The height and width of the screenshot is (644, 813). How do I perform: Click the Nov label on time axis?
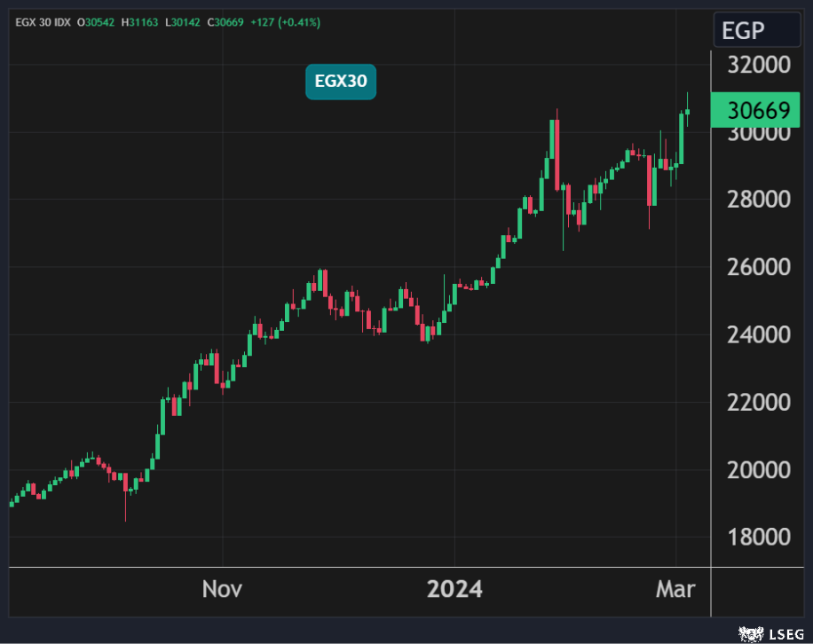(223, 589)
